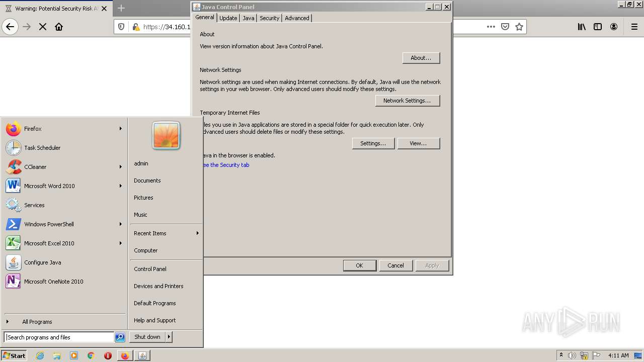Open Internet Explorer on taskbar
This screenshot has height=362, width=644.
(x=40, y=355)
